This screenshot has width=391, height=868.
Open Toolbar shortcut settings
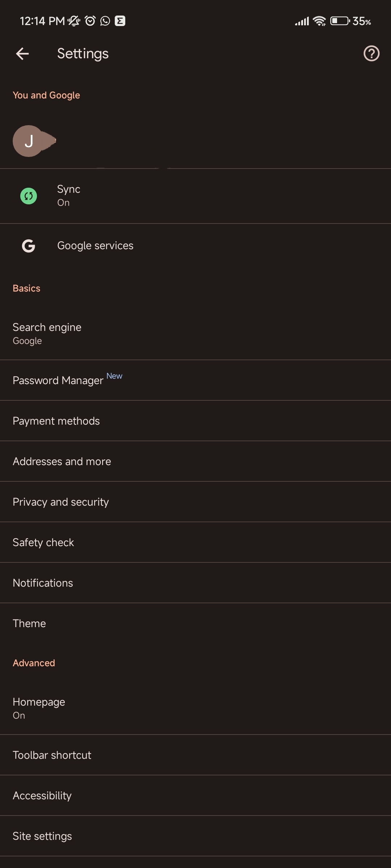52,755
